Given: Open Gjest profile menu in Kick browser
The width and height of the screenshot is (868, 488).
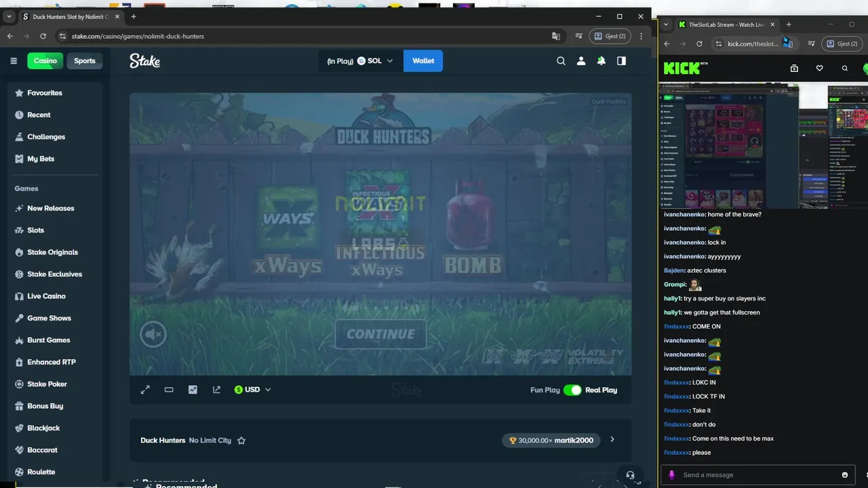Looking at the screenshot, I should pos(842,43).
